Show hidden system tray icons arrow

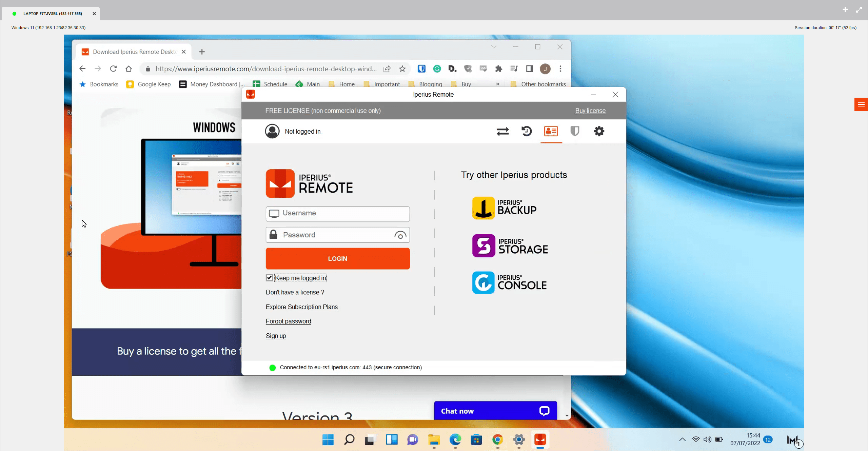[x=682, y=439]
